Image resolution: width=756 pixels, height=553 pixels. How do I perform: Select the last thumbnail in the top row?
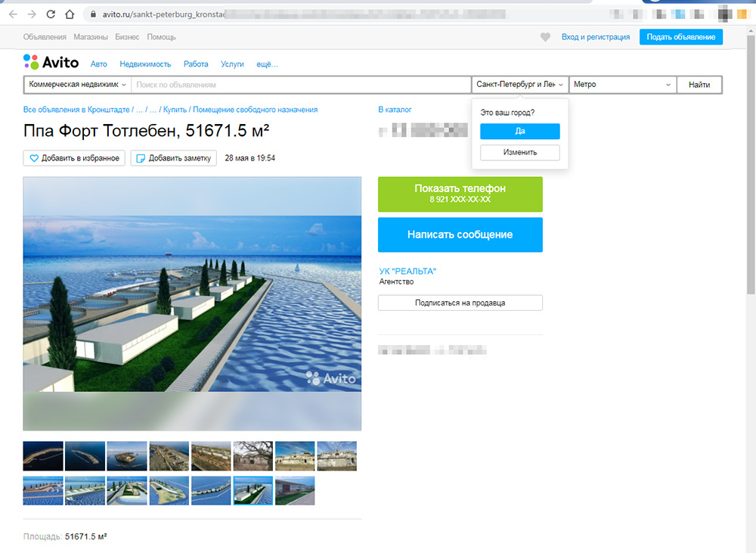[x=337, y=456]
